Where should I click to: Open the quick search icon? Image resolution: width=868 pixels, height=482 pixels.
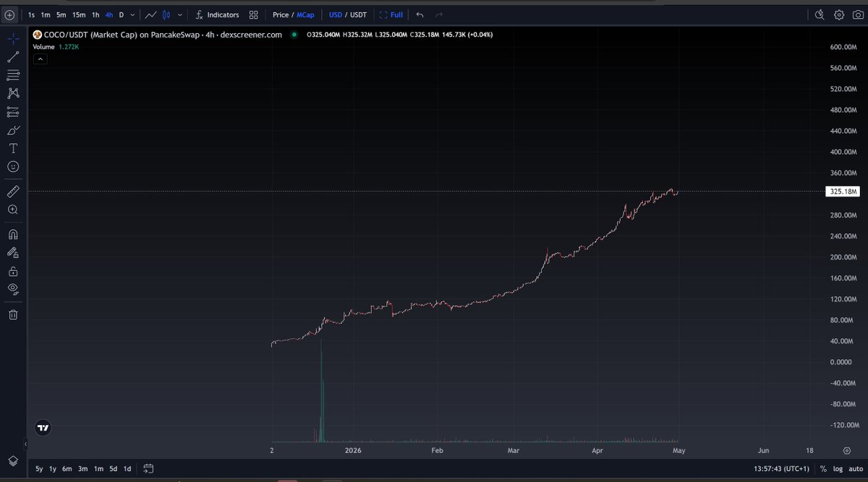820,14
